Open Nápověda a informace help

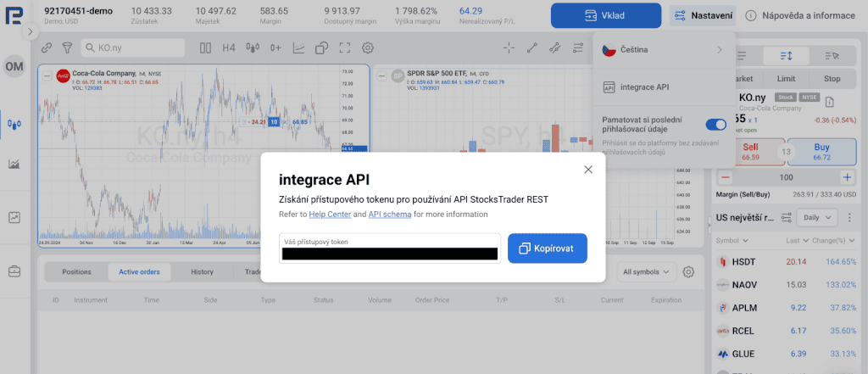point(800,15)
